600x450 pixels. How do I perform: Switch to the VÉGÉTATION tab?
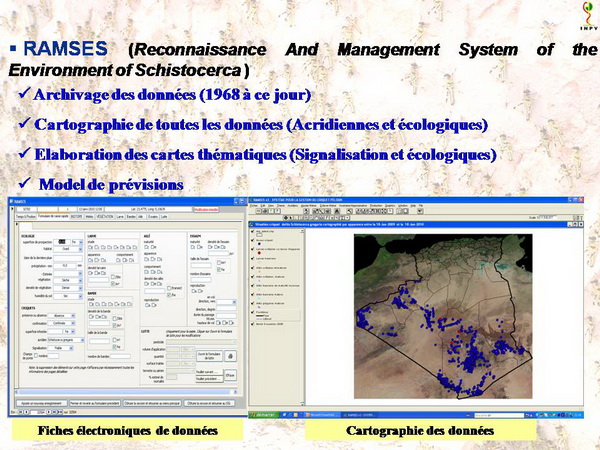(x=105, y=217)
